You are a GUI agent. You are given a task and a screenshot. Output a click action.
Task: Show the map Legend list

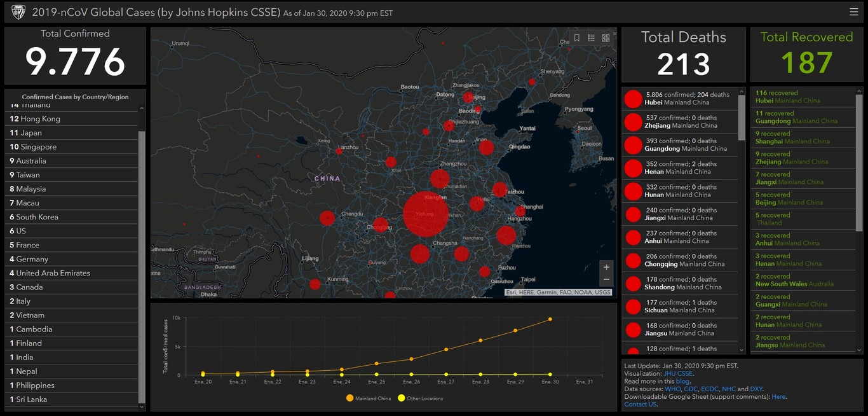591,38
